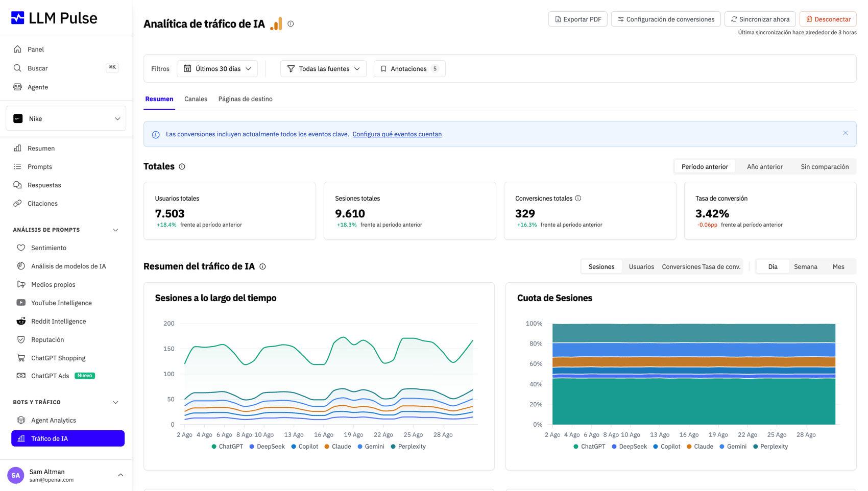Go to ChatGPT Ads menu item

pos(68,376)
